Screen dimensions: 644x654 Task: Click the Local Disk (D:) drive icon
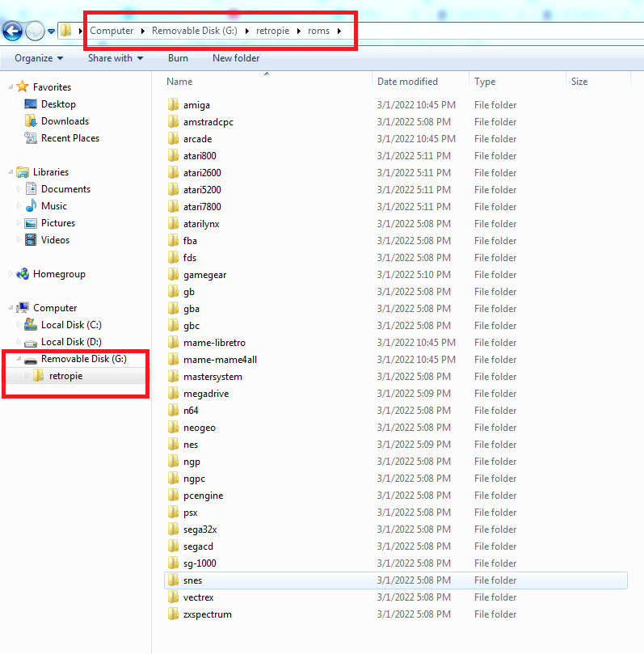[31, 343]
